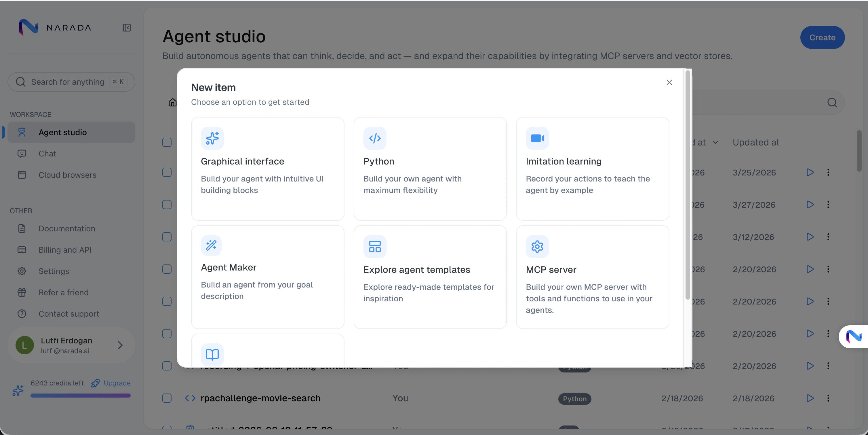The width and height of the screenshot is (868, 435).
Task: Open the Python agent builder
Action: (430, 169)
